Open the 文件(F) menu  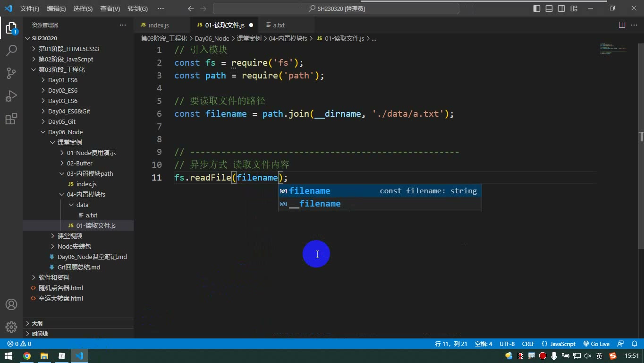point(30,9)
